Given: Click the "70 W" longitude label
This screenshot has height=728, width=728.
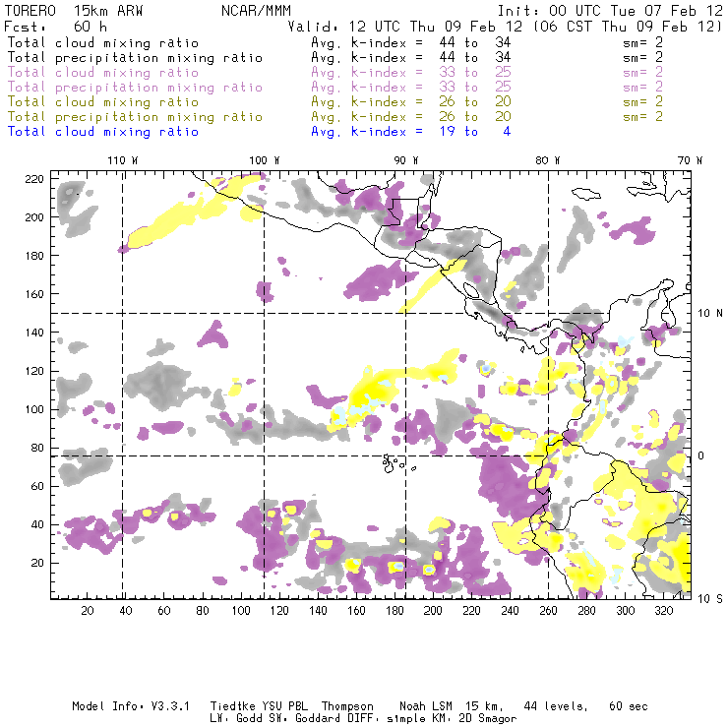Looking at the screenshot, I should coord(690,160).
